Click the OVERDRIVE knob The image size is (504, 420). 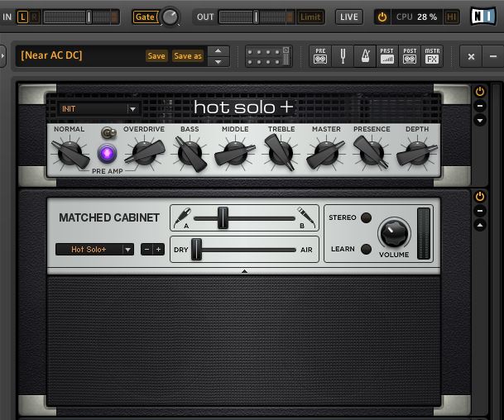click(144, 153)
